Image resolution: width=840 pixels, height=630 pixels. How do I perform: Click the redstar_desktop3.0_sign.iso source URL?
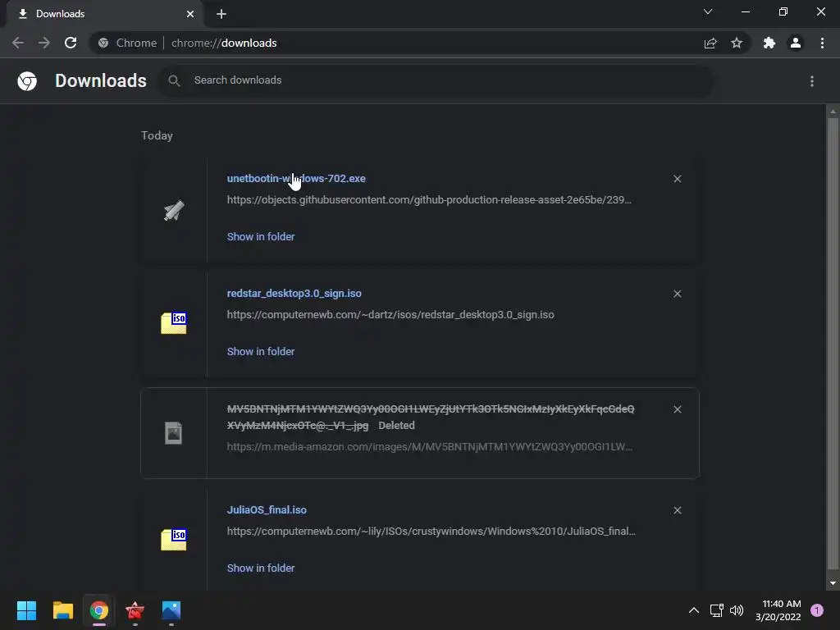pos(390,315)
